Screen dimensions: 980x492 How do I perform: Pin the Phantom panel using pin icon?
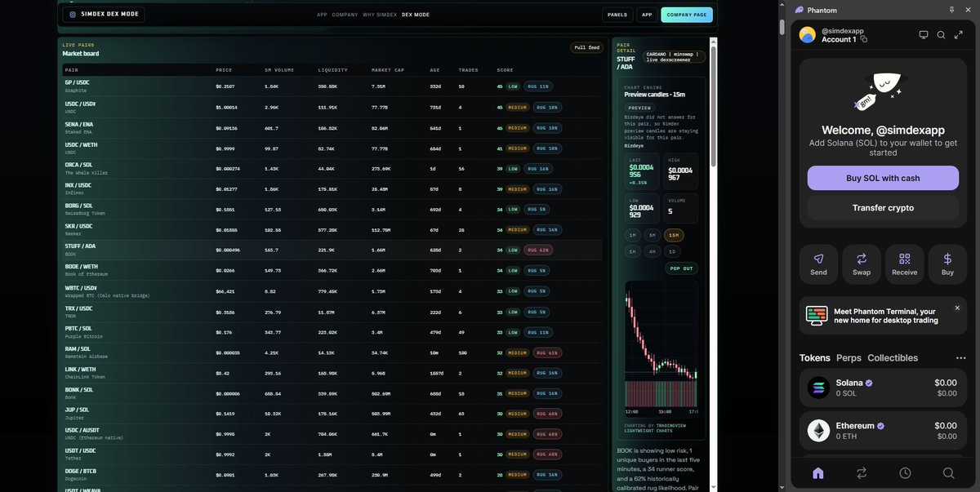(951, 10)
